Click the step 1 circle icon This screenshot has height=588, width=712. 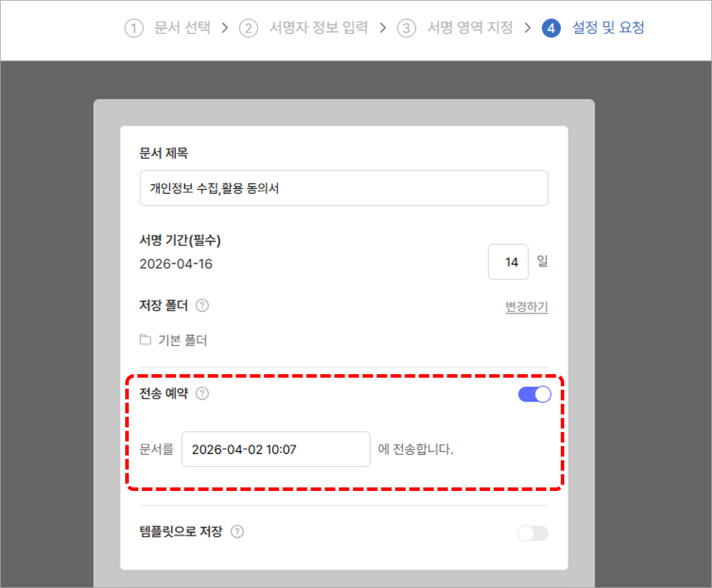(x=134, y=28)
